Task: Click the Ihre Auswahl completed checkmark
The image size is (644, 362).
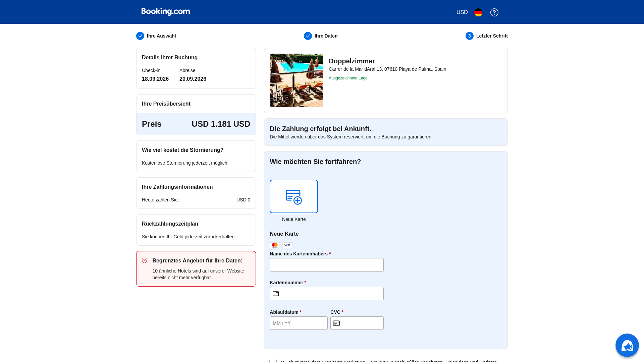Action: click(x=140, y=36)
